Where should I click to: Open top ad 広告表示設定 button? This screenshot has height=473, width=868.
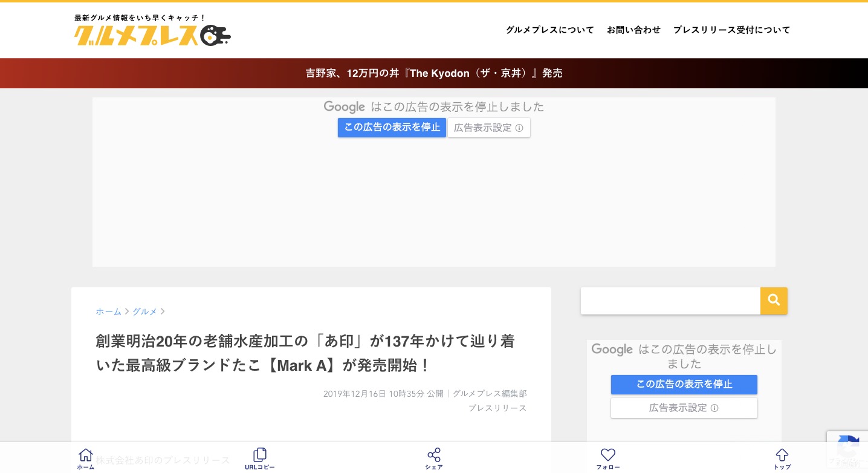click(x=489, y=128)
